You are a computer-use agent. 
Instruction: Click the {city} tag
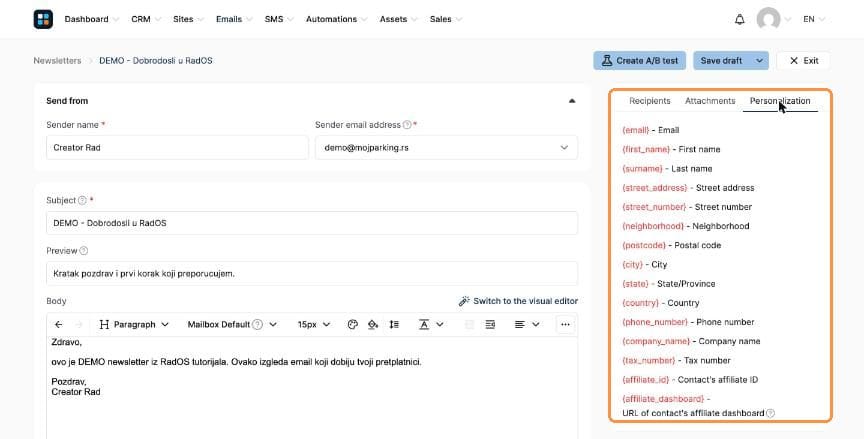click(x=632, y=264)
